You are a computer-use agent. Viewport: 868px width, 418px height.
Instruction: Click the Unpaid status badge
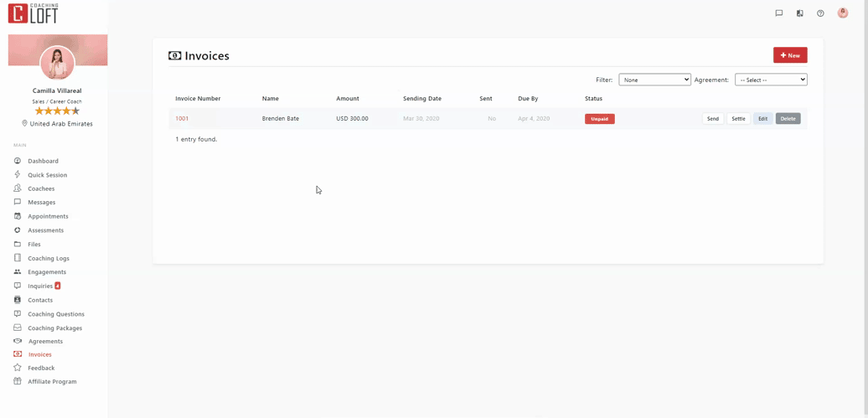tap(600, 118)
